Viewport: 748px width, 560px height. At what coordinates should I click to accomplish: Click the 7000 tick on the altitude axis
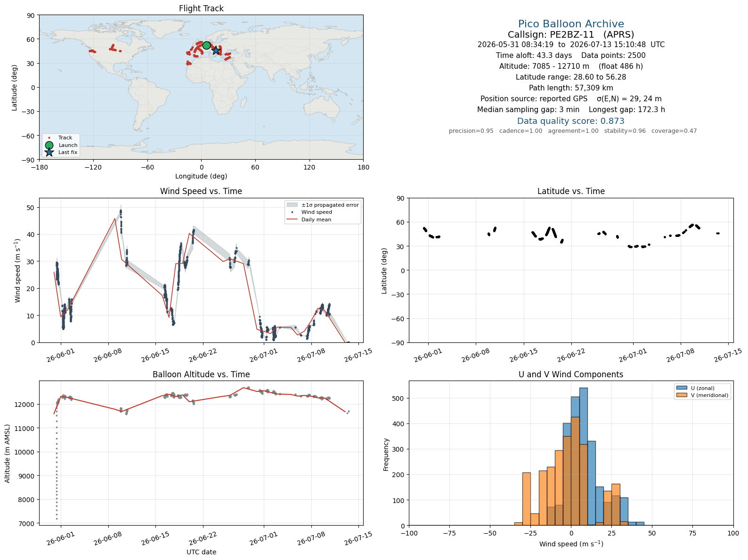[x=27, y=524]
